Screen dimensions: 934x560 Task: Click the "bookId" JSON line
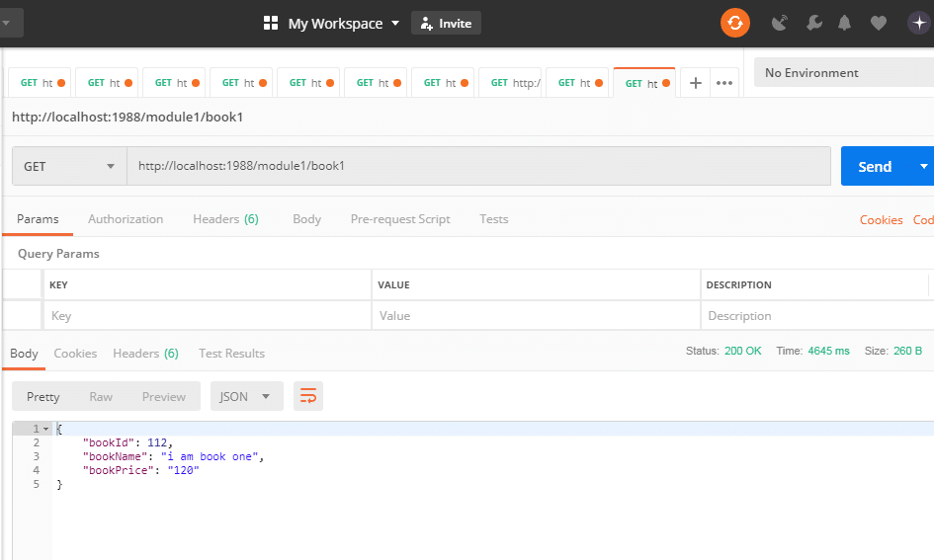click(x=127, y=442)
